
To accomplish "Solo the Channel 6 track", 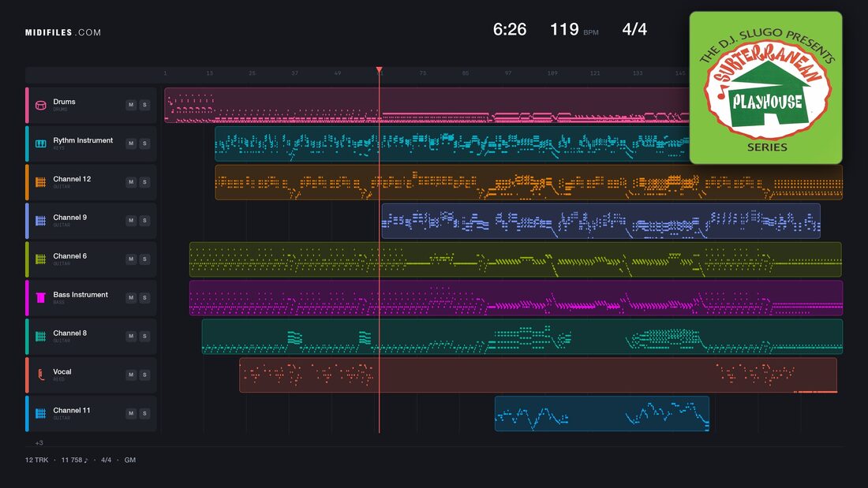I will 144,259.
